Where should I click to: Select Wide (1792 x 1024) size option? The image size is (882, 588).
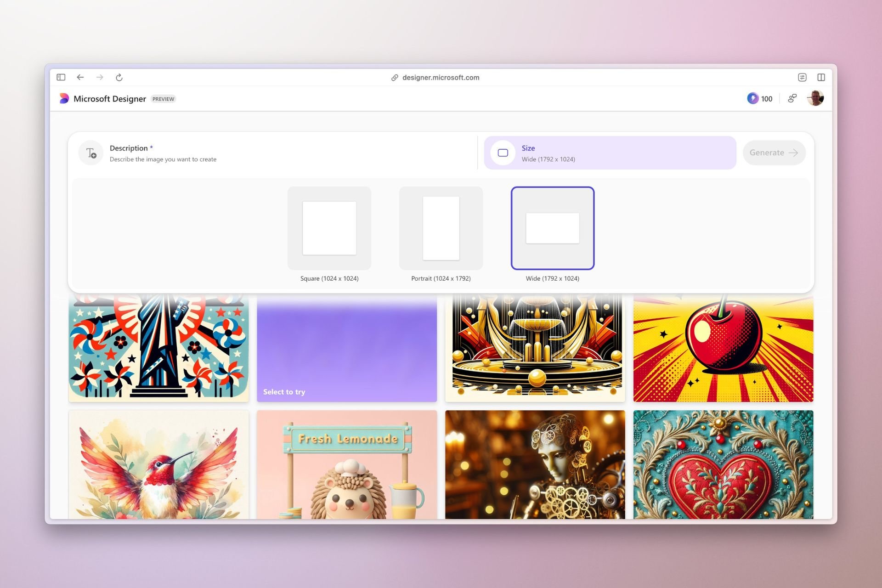[x=551, y=228]
